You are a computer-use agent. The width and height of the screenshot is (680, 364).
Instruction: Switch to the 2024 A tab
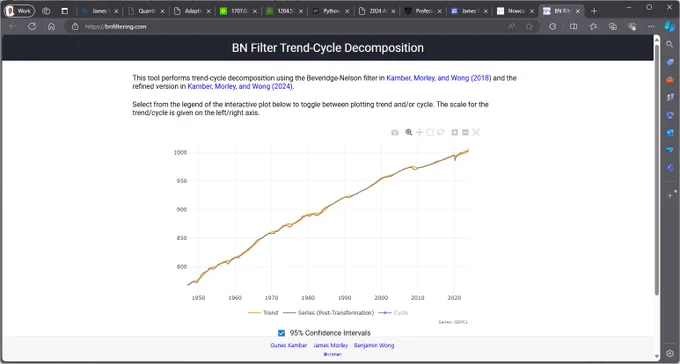coord(377,11)
